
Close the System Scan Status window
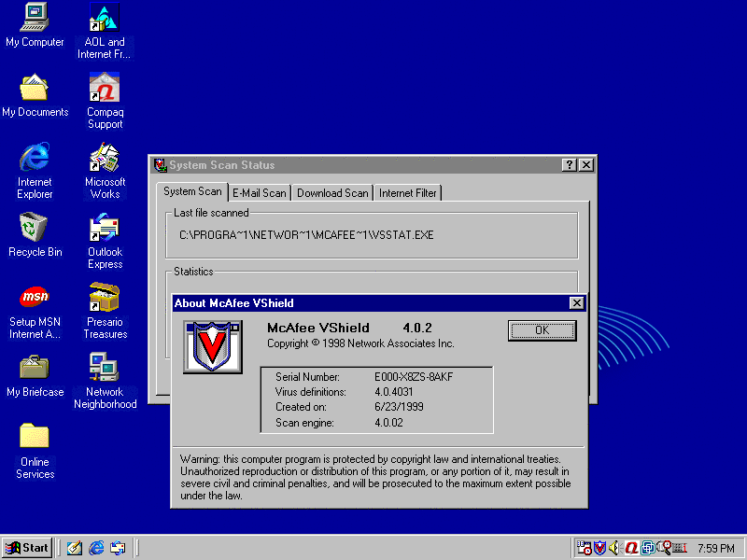pos(586,165)
